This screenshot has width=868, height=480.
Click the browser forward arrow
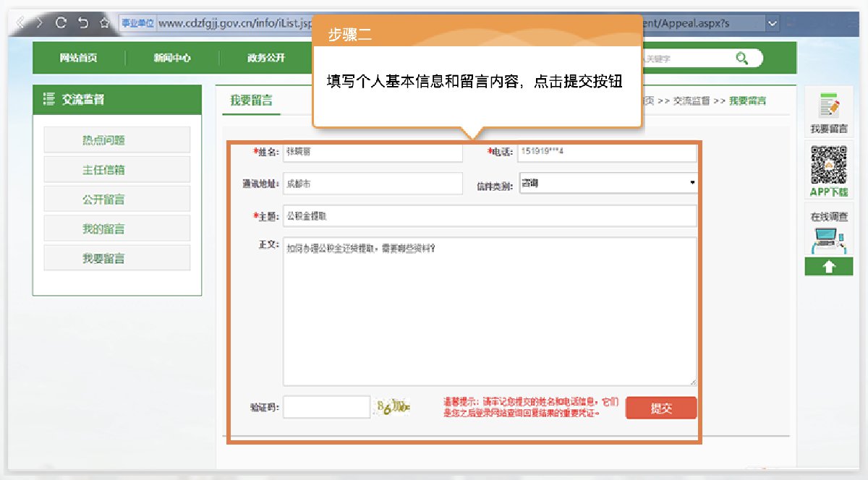tap(39, 23)
